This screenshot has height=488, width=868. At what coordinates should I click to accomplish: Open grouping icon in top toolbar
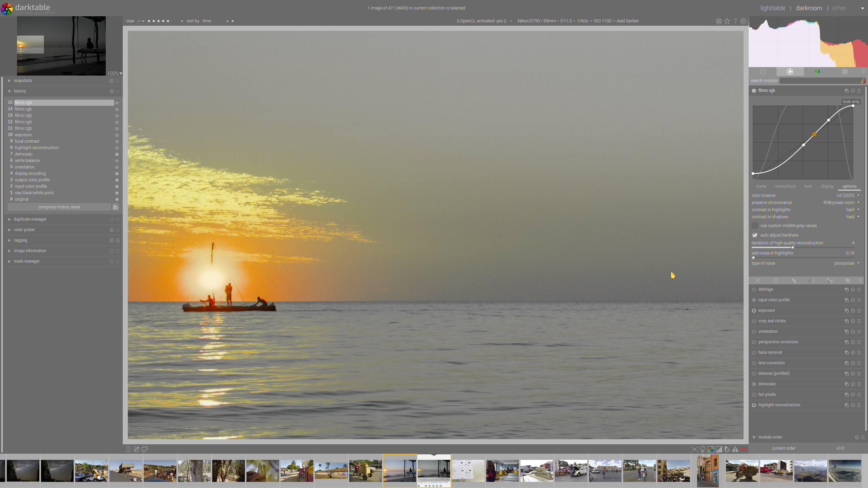pos(719,21)
